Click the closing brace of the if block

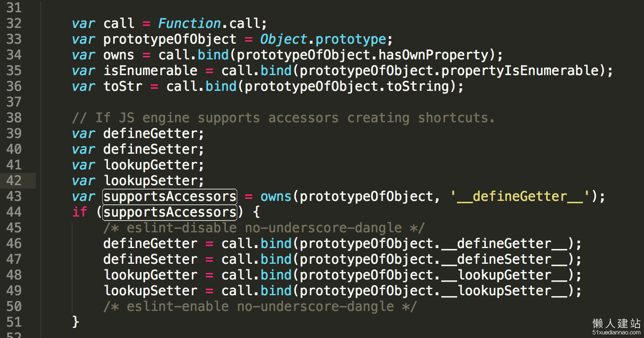tap(76, 322)
